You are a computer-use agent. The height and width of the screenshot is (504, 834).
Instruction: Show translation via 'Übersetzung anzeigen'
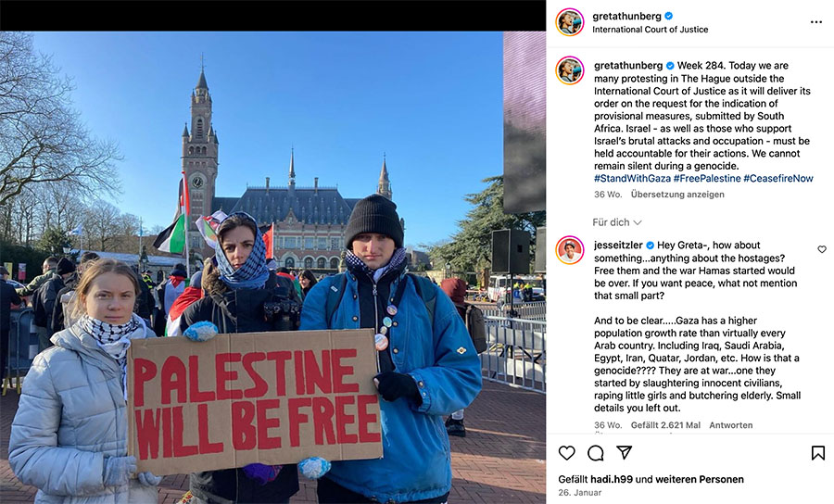point(677,195)
